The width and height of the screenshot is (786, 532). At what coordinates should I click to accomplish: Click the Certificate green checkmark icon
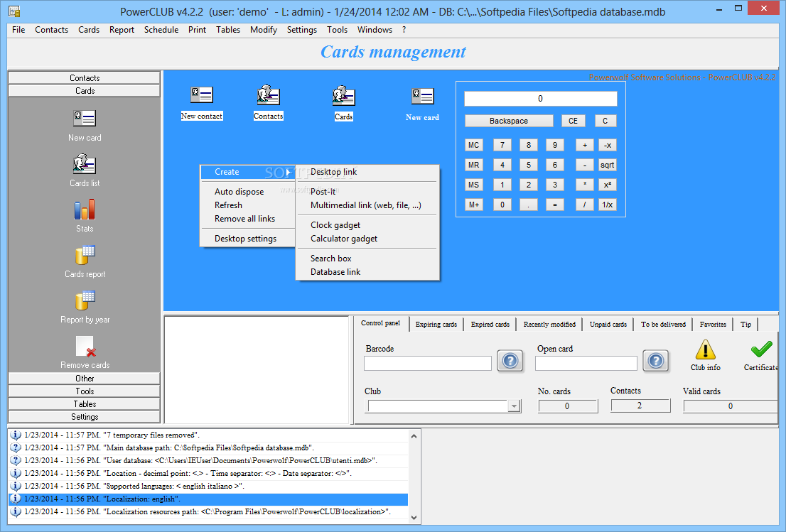[x=761, y=349]
